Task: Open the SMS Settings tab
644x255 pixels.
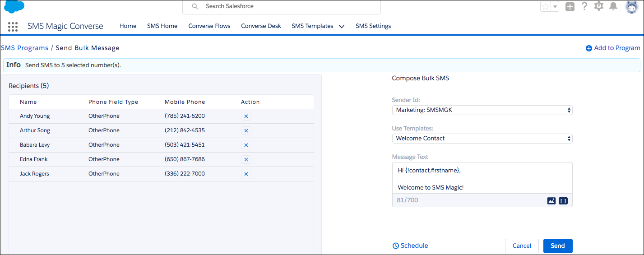Action: pos(373,26)
